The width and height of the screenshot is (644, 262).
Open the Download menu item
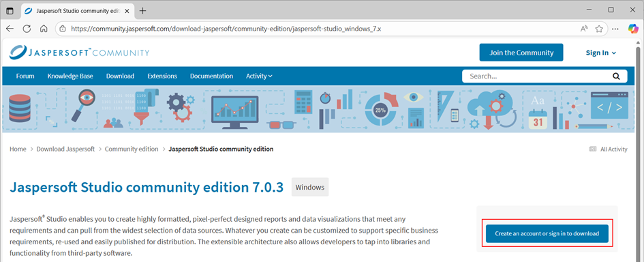click(120, 76)
